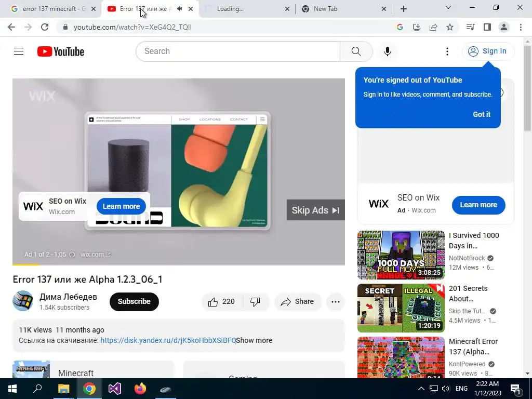This screenshot has width=532, height=399.
Task: Mute tab via speaker icon on YouTube tab
Action: (x=180, y=9)
